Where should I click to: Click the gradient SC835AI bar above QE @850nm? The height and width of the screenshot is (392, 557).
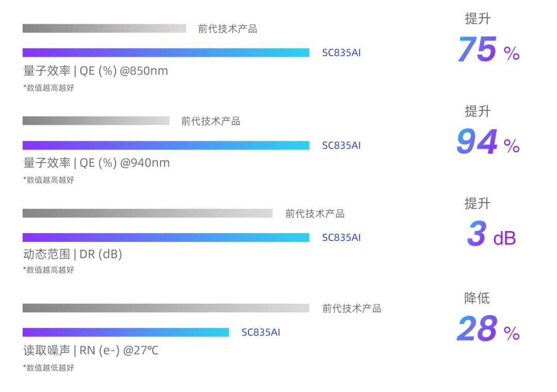(x=166, y=53)
